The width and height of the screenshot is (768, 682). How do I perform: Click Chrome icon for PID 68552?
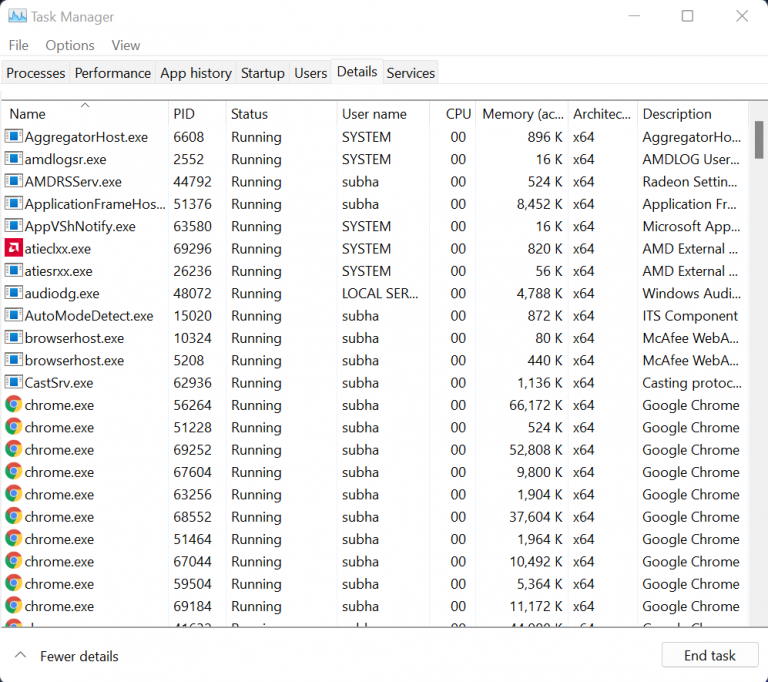pyautogui.click(x=13, y=516)
